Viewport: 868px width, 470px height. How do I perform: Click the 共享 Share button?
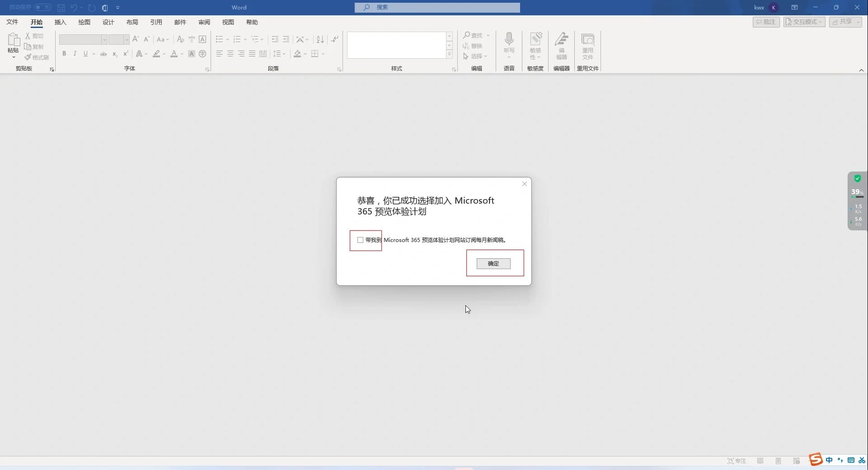click(845, 22)
